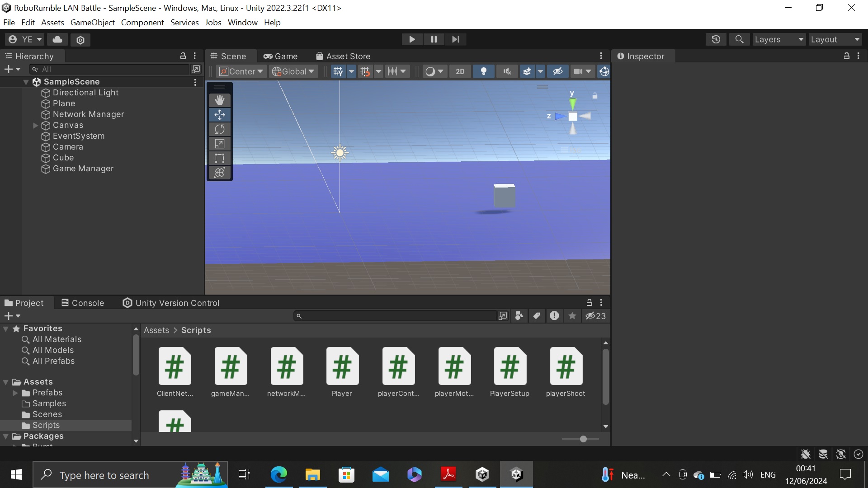Screen dimensions: 868x488
Task: Open the Layers dropdown
Action: tap(779, 39)
